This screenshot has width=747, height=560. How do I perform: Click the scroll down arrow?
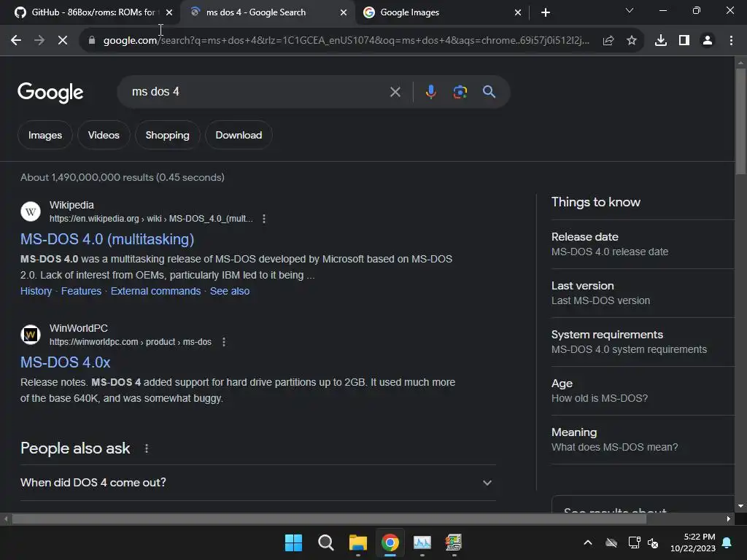coord(740,506)
